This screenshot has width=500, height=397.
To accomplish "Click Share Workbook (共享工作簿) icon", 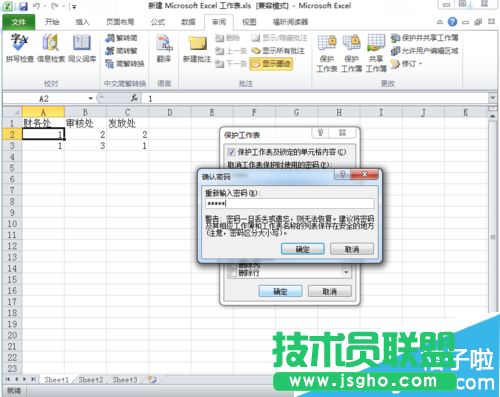I will (x=376, y=53).
